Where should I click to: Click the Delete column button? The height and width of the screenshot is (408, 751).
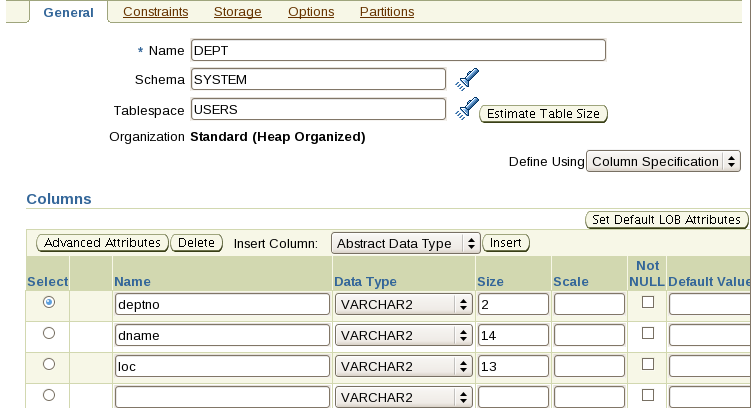197,242
